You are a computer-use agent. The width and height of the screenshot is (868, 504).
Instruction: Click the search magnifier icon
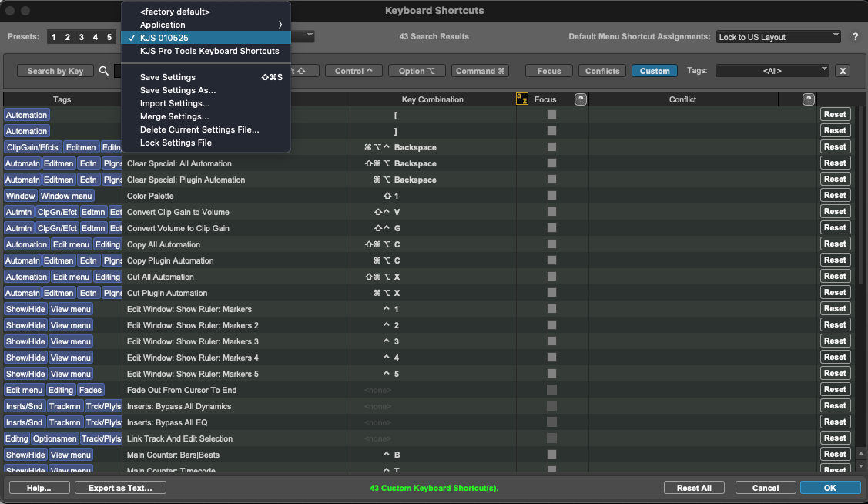tap(103, 71)
